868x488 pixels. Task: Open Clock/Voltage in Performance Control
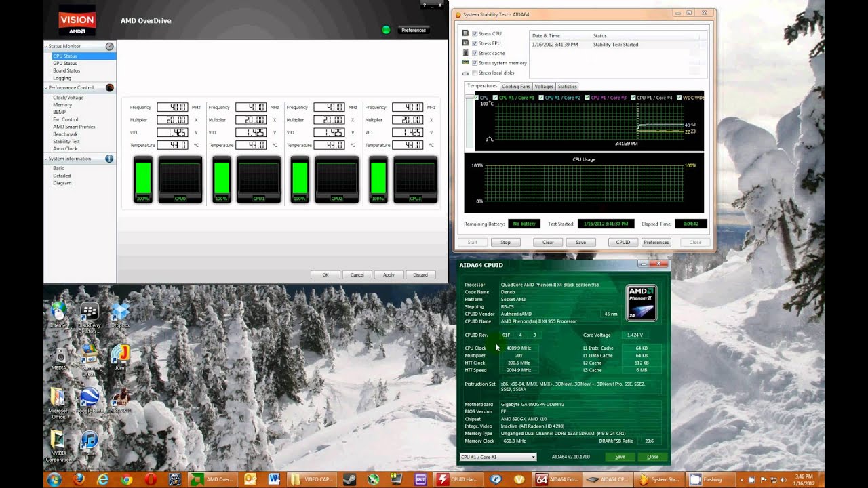(68, 98)
